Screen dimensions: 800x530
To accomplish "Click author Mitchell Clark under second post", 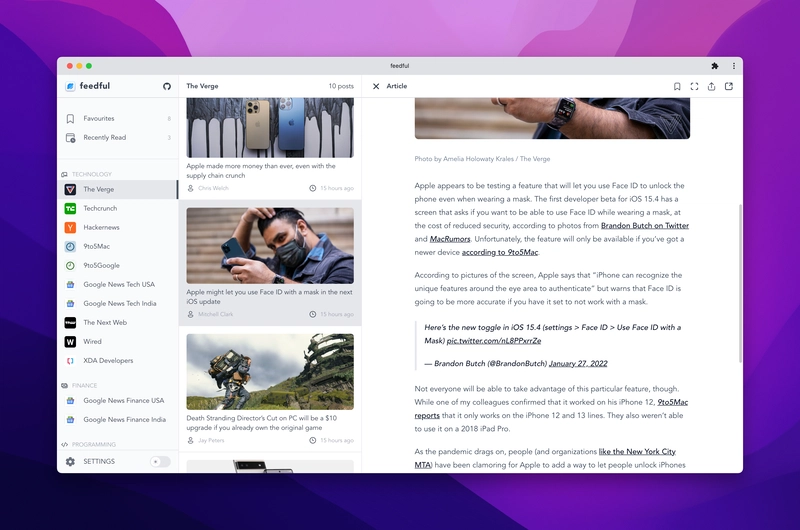I will pyautogui.click(x=215, y=314).
